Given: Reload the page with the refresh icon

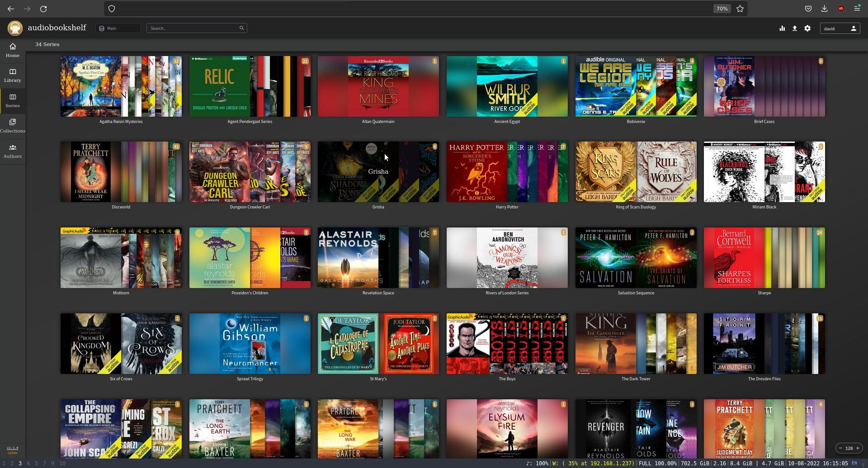Looking at the screenshot, I should pos(44,8).
